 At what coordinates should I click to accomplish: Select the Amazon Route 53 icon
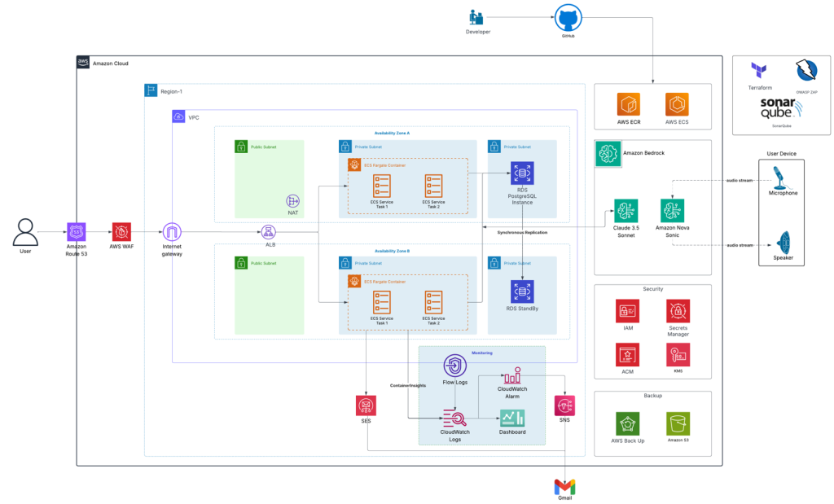[77, 232]
